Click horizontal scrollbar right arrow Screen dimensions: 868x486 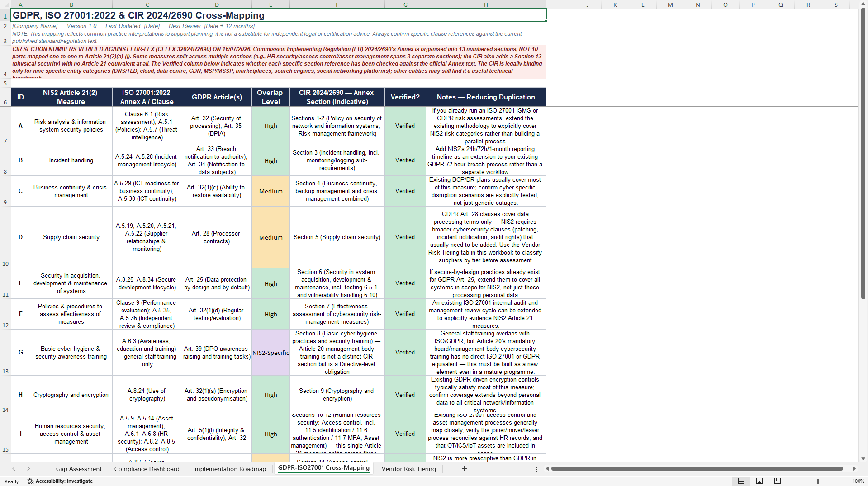pyautogui.click(x=854, y=469)
